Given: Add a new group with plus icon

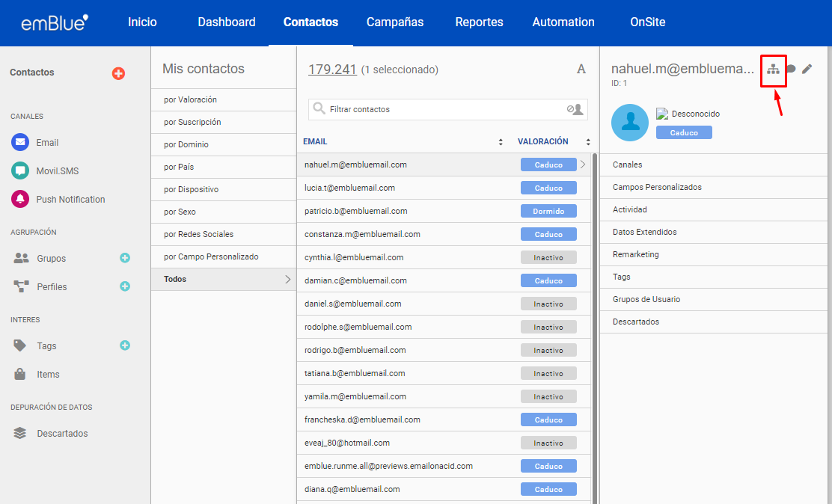Looking at the screenshot, I should pyautogui.click(x=125, y=258).
